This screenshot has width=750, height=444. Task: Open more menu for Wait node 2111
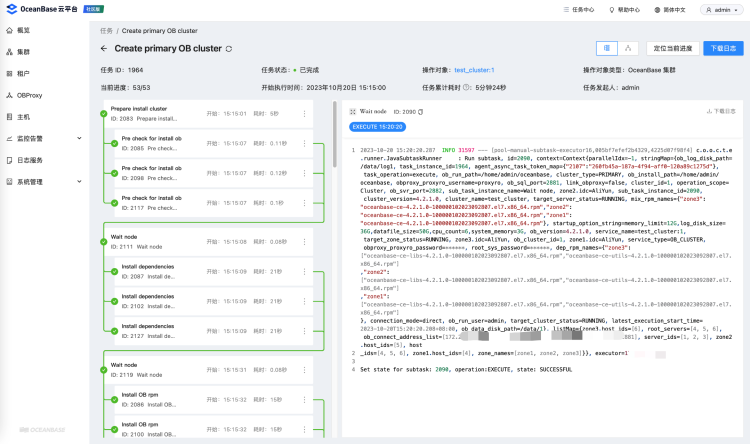pyautogui.click(x=304, y=242)
